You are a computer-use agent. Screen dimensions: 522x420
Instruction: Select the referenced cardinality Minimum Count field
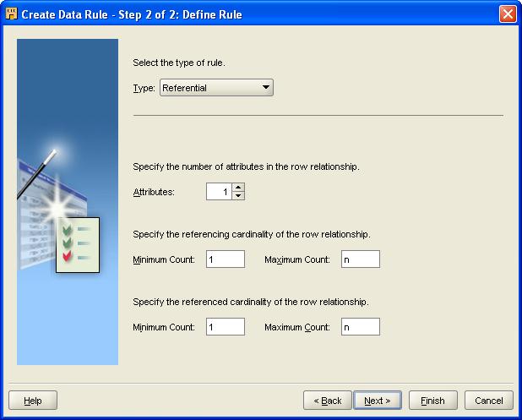(x=226, y=327)
